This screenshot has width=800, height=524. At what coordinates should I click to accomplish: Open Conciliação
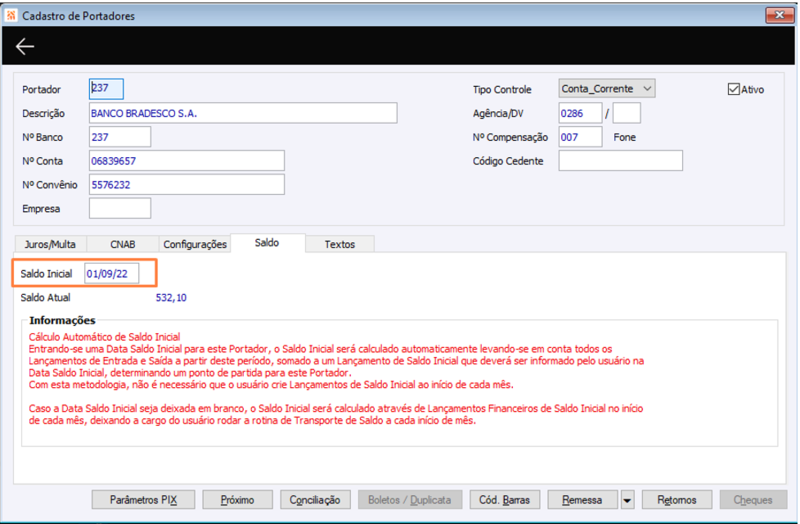coord(315,500)
